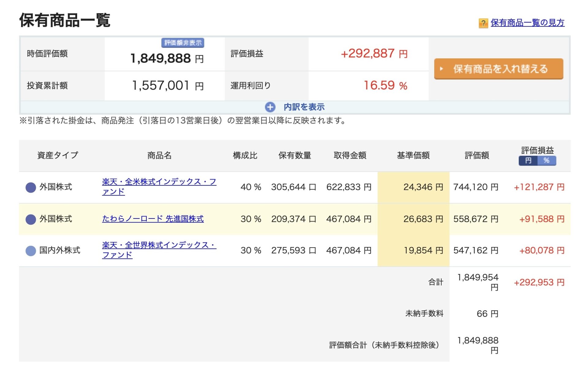Switch 評価損益 display to 円

pos(528,161)
